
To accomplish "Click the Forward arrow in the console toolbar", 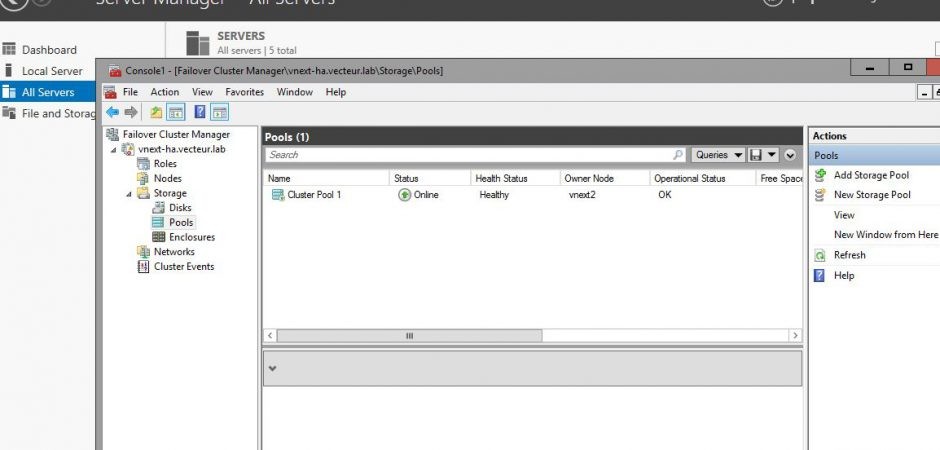I will [x=130, y=112].
